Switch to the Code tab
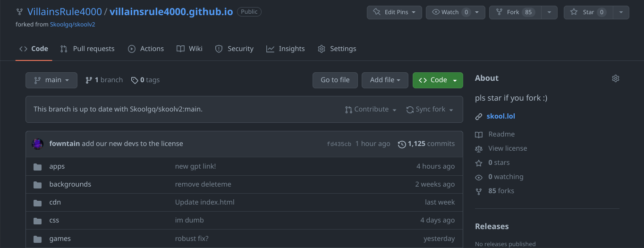This screenshot has width=644, height=248. pyautogui.click(x=34, y=49)
